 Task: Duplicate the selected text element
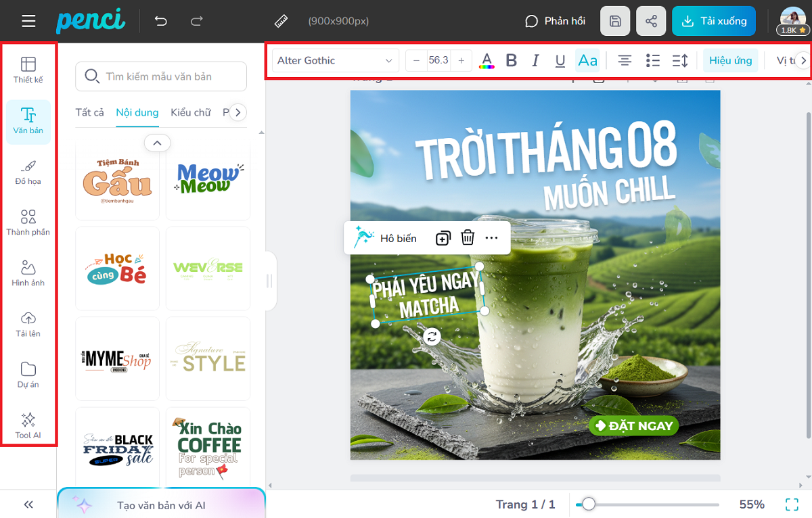pyautogui.click(x=443, y=238)
